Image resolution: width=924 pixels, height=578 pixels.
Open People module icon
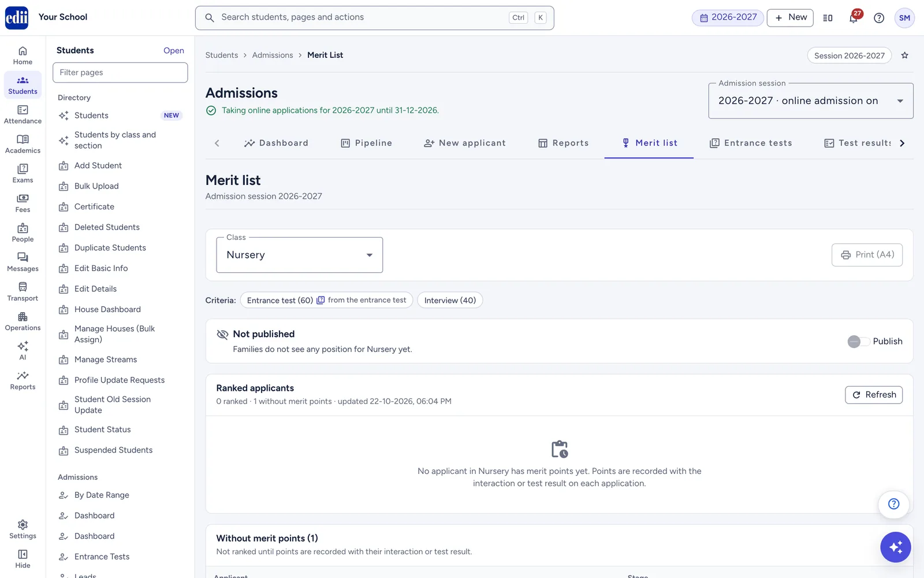23,232
